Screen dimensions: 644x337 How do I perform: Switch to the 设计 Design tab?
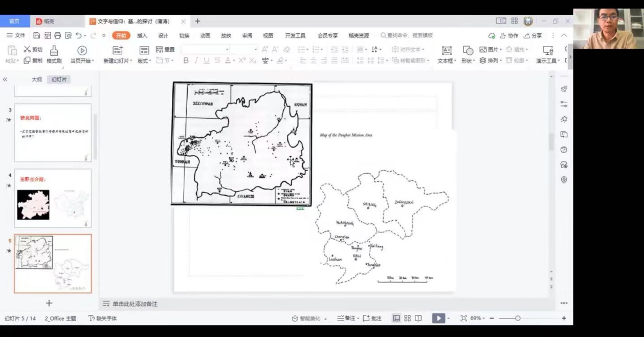163,35
